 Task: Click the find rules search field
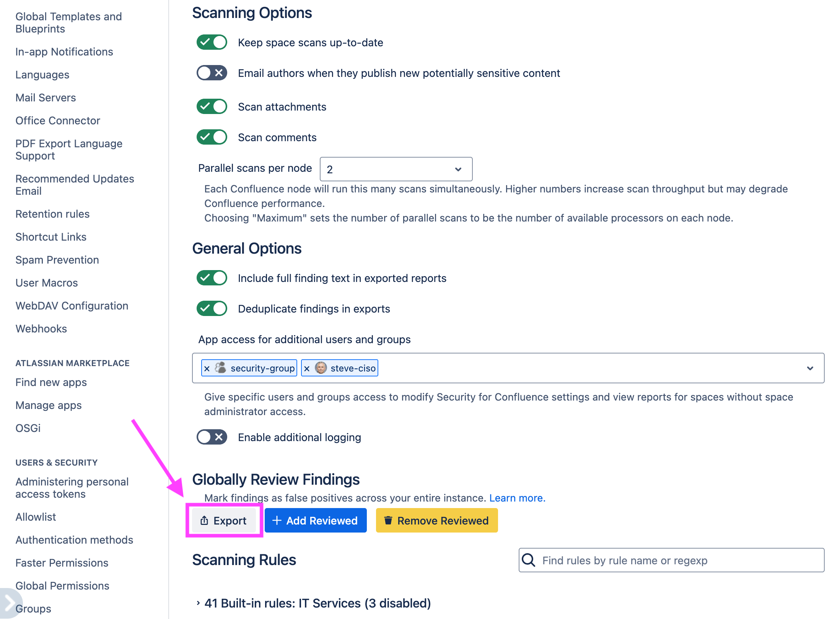650,560
